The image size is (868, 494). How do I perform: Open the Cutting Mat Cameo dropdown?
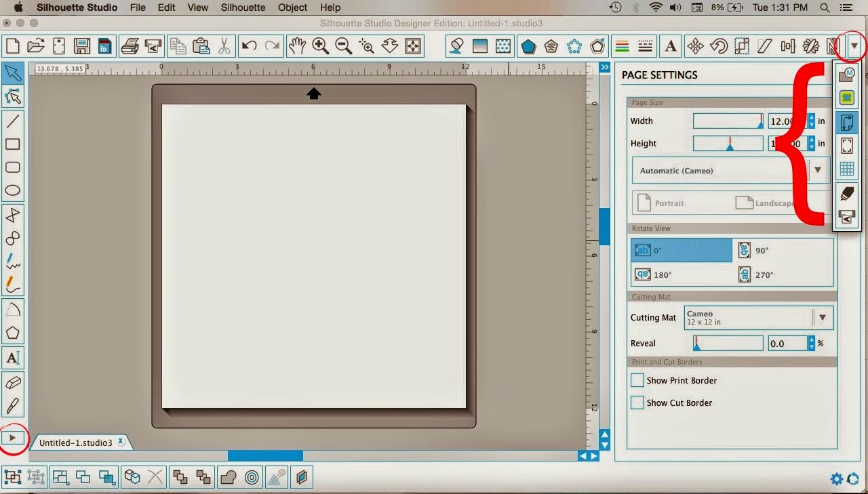tap(759, 317)
